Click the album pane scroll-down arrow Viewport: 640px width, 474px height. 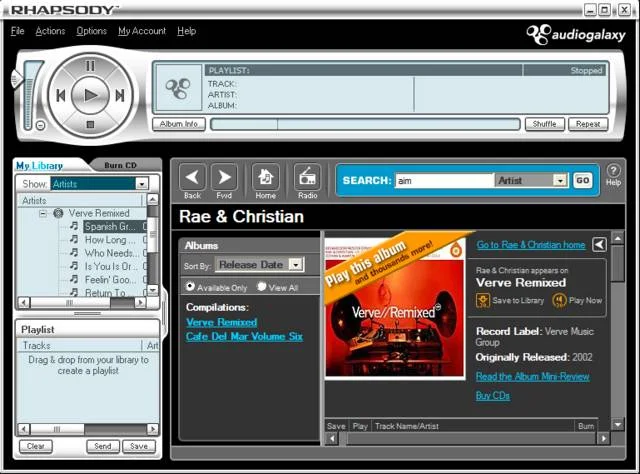click(618, 424)
